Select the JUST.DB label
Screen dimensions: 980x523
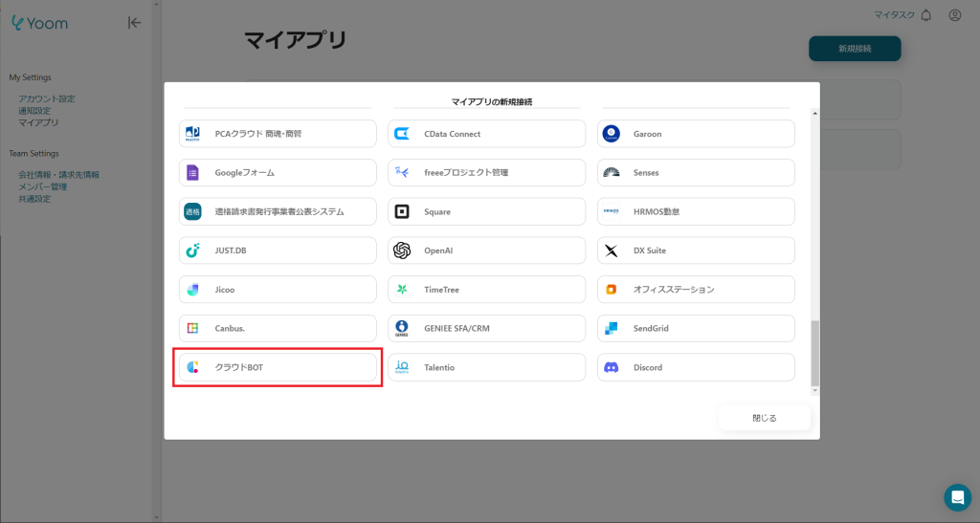click(x=231, y=251)
